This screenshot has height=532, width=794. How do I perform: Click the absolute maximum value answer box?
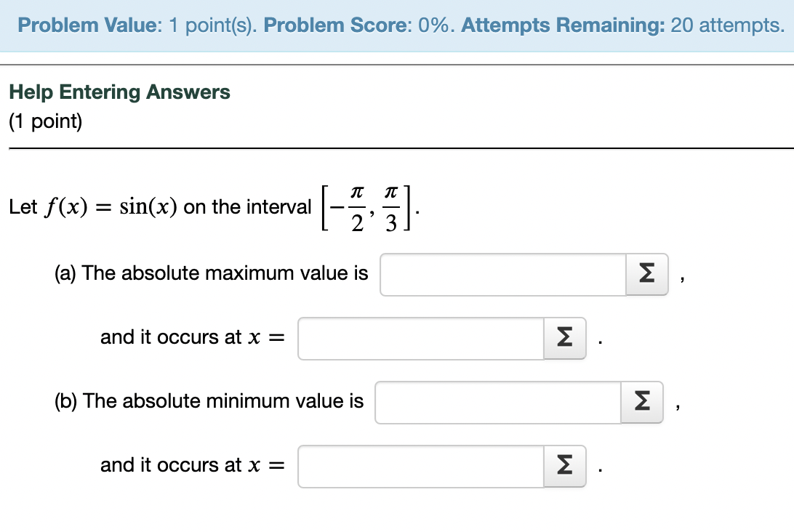click(502, 274)
